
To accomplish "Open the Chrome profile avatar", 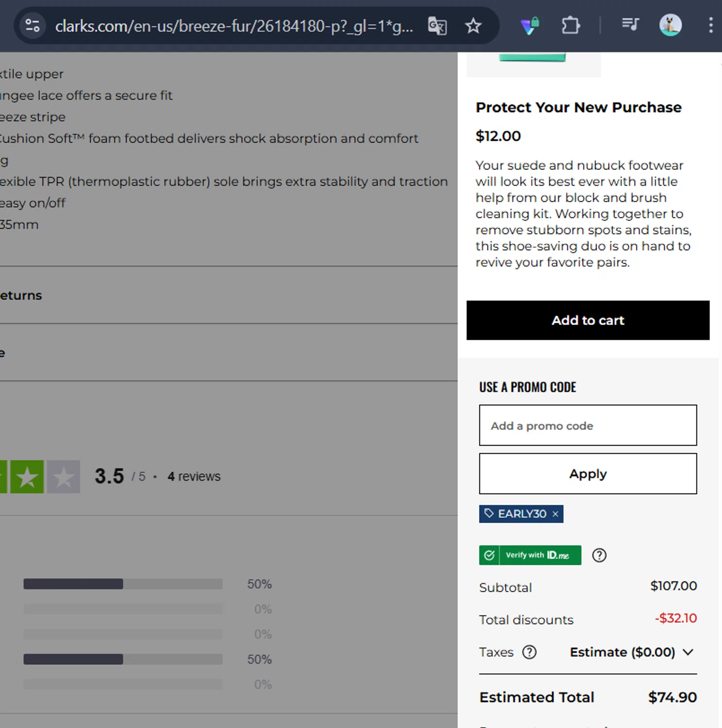I will 670,25.
